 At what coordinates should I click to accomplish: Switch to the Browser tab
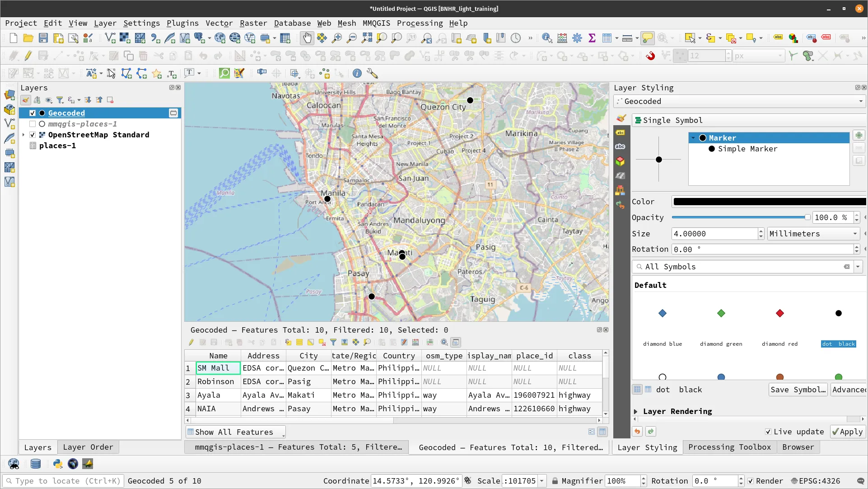798,447
